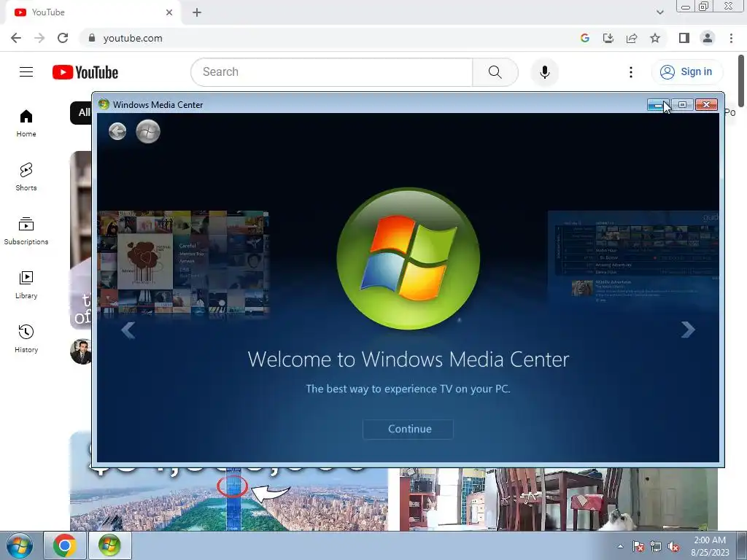Viewport: 747px width, 560px height.
Task: Open YouTube settings three-dot menu
Action: [631, 72]
